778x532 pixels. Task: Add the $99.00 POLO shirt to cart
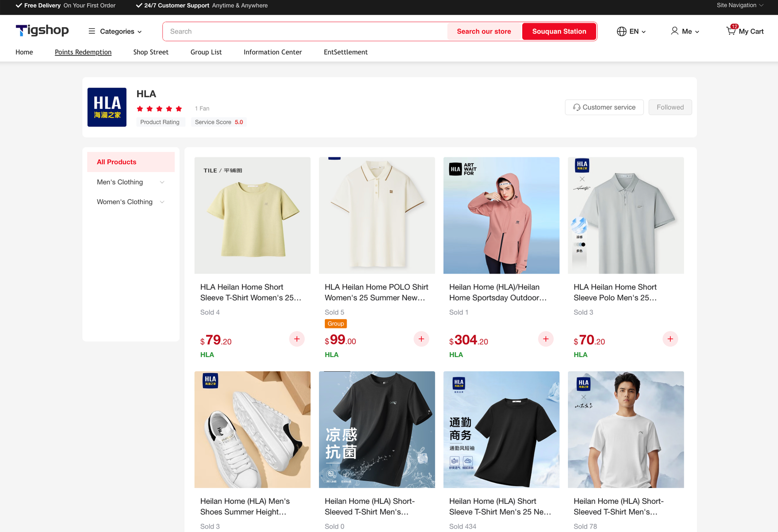[x=421, y=339]
